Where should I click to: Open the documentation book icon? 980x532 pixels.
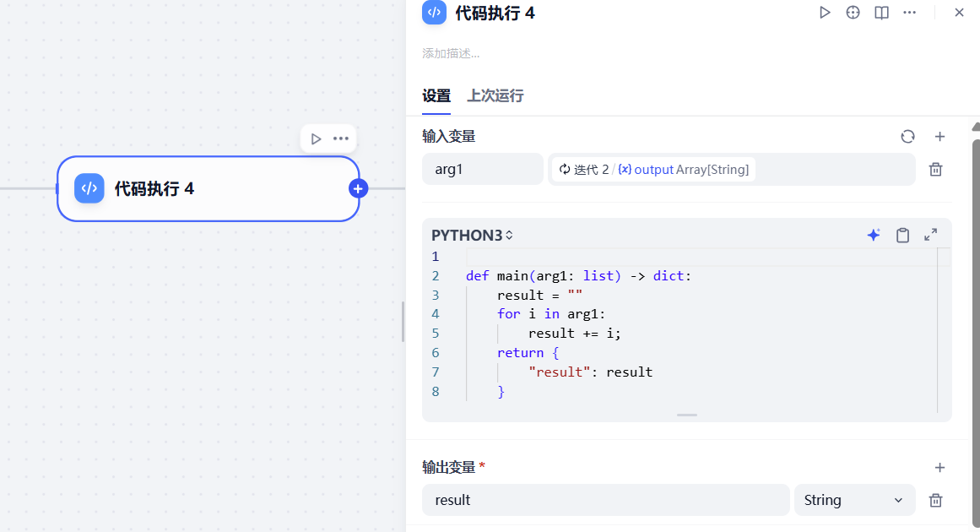881,13
